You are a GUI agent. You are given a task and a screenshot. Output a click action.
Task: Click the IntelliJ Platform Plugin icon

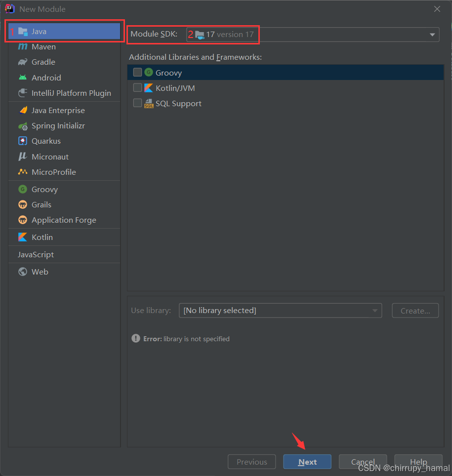(x=23, y=93)
